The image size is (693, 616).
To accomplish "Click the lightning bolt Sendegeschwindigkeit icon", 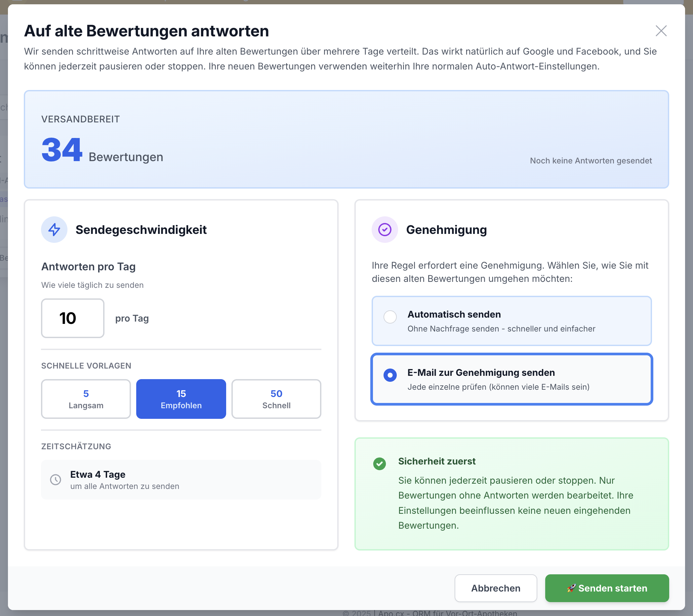I will click(54, 230).
